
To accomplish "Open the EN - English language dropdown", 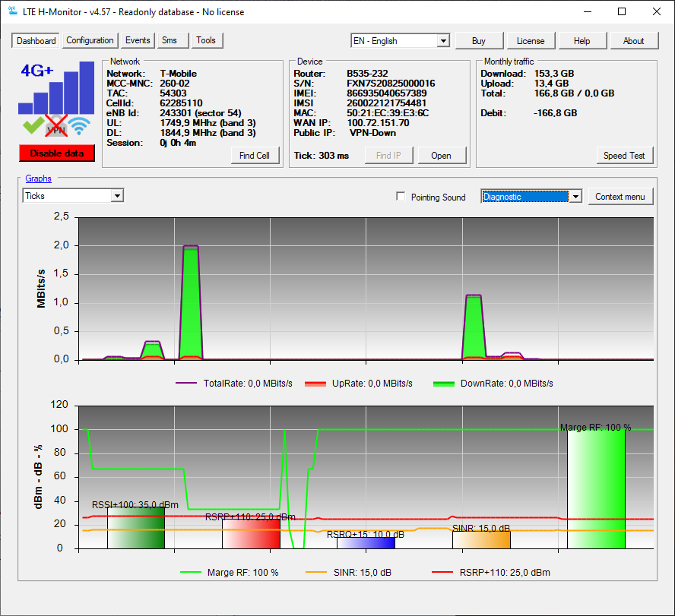I will click(401, 41).
